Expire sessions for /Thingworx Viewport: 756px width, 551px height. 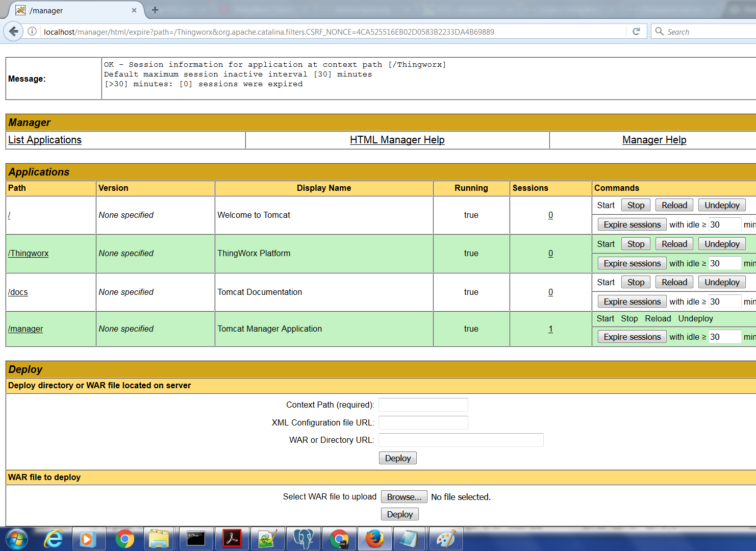click(632, 263)
